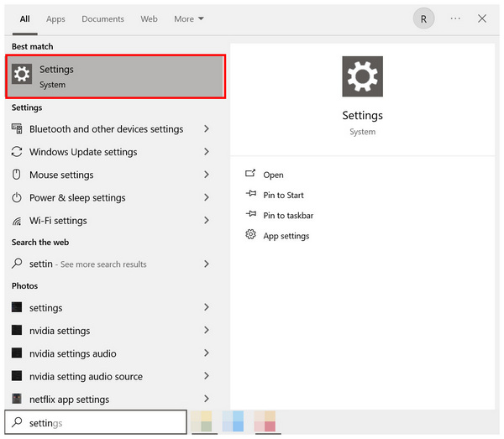The width and height of the screenshot is (504, 439).
Task: Expand the Windows Update settings arrow
Action: click(x=207, y=152)
